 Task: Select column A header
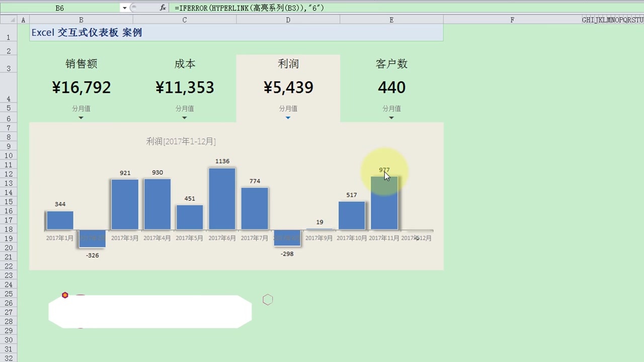23,20
